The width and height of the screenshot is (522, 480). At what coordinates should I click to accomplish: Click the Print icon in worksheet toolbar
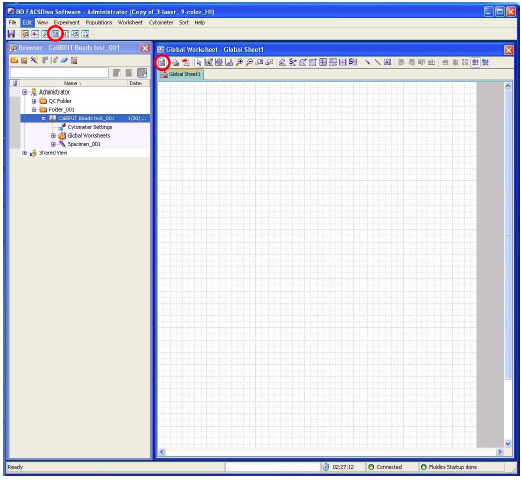(x=176, y=62)
